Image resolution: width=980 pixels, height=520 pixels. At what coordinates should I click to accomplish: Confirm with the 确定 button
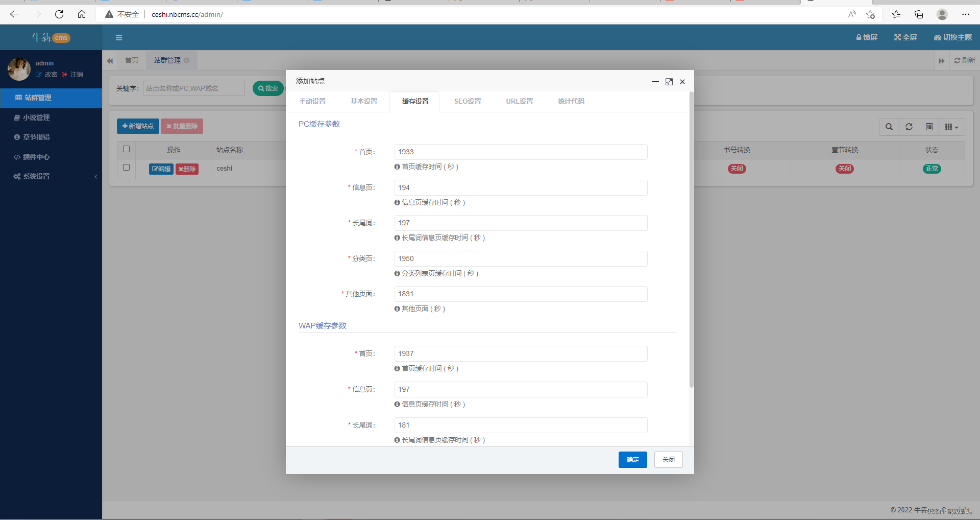tap(632, 460)
